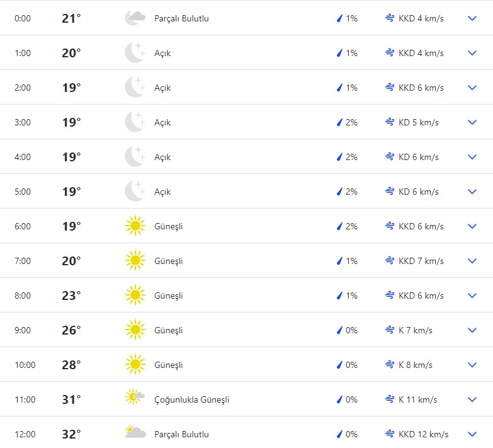This screenshot has height=448, width=493.
Task: Click the partly cloudy night icon at 0:00
Action: click(135, 18)
